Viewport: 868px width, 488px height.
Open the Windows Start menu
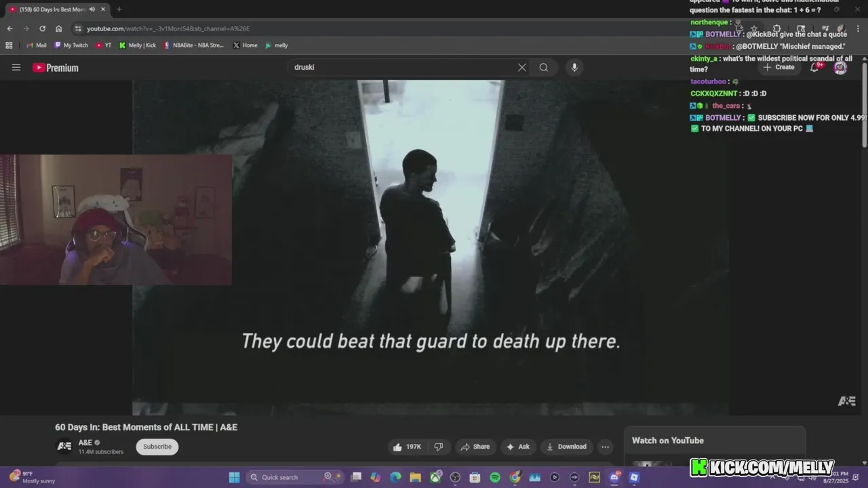click(x=234, y=477)
